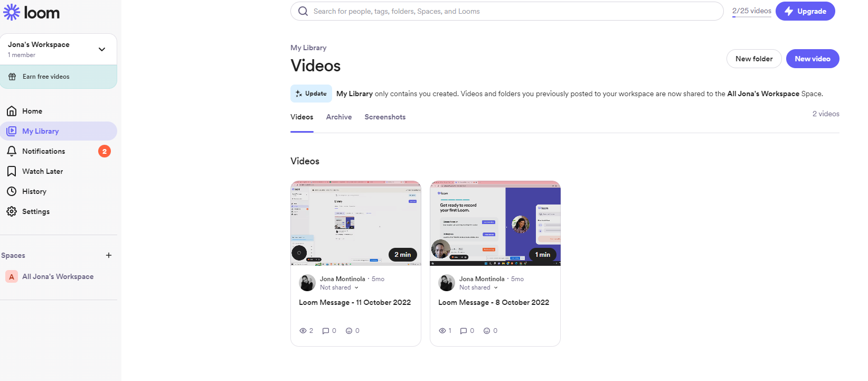Click the Watch Later bookmark icon

click(12, 171)
